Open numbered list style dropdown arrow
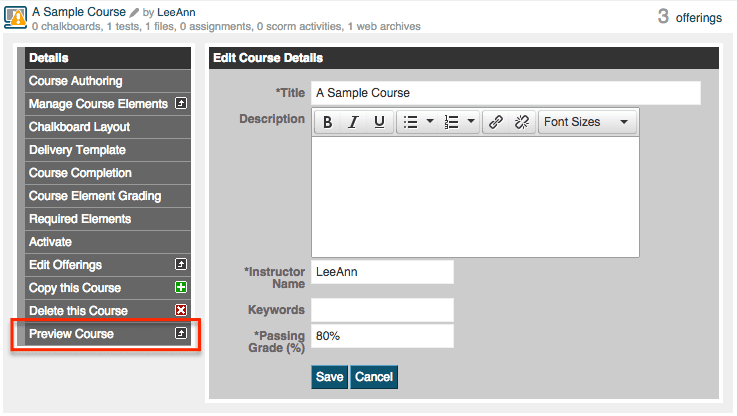737x416 pixels. pyautogui.click(x=471, y=121)
